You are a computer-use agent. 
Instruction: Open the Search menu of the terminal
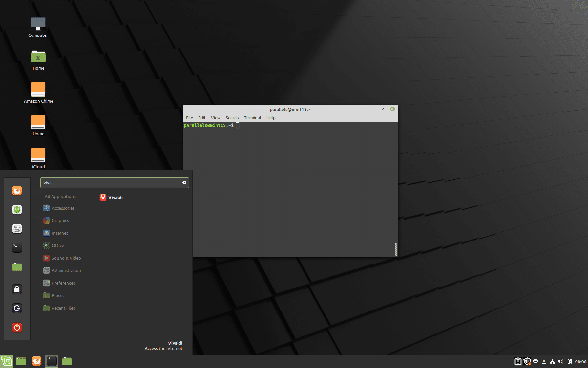pos(232,118)
